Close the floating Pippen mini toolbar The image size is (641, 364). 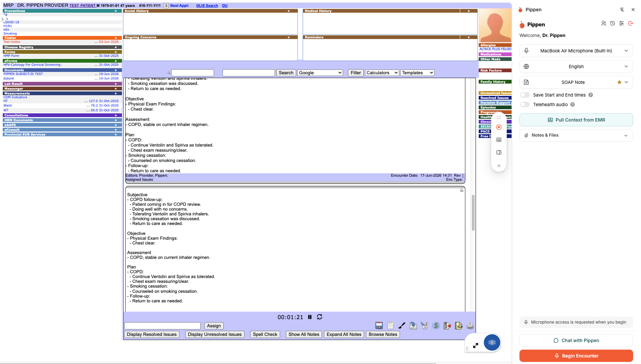(499, 166)
